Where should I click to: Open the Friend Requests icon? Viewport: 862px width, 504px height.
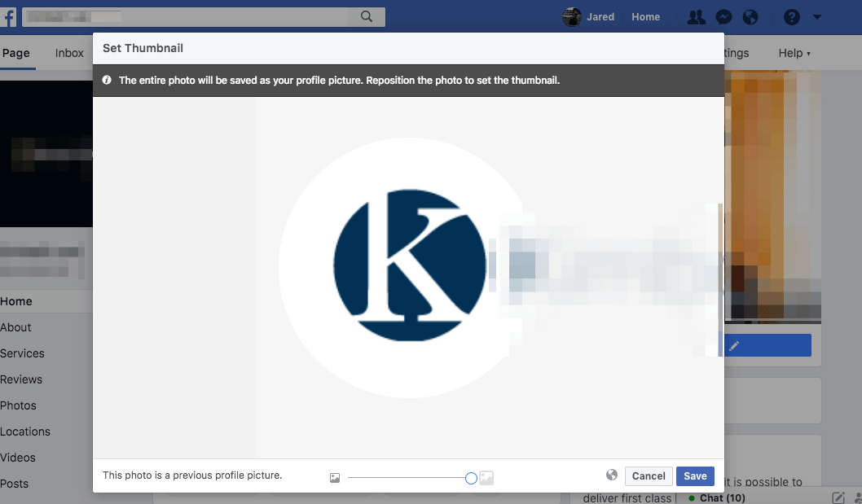697,17
